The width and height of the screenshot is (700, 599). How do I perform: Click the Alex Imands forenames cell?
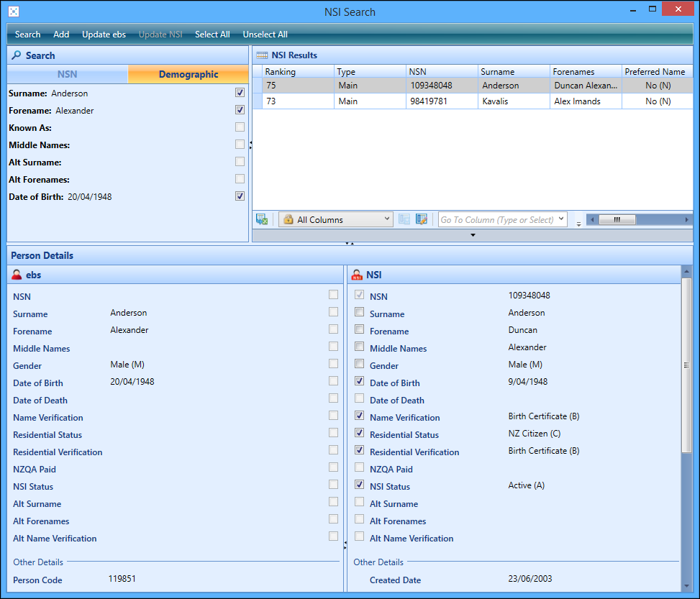[x=586, y=101]
